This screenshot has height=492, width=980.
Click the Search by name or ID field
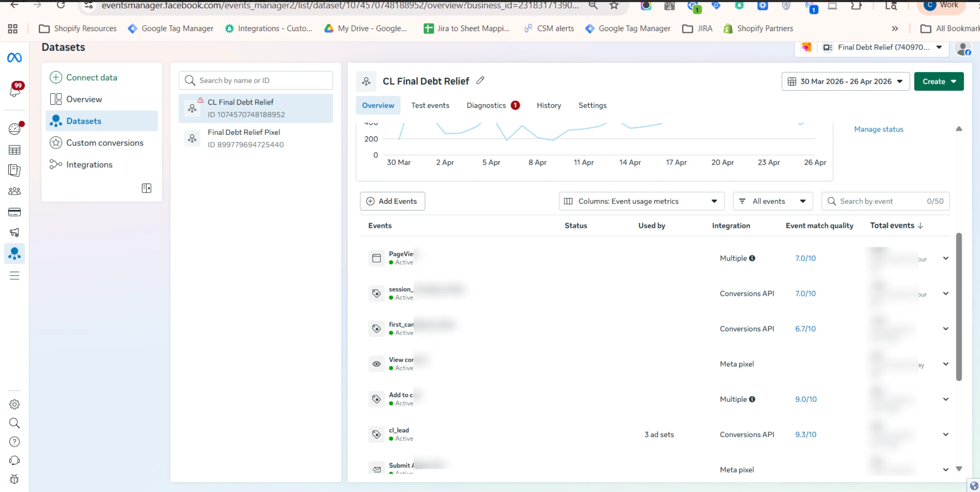tap(256, 80)
